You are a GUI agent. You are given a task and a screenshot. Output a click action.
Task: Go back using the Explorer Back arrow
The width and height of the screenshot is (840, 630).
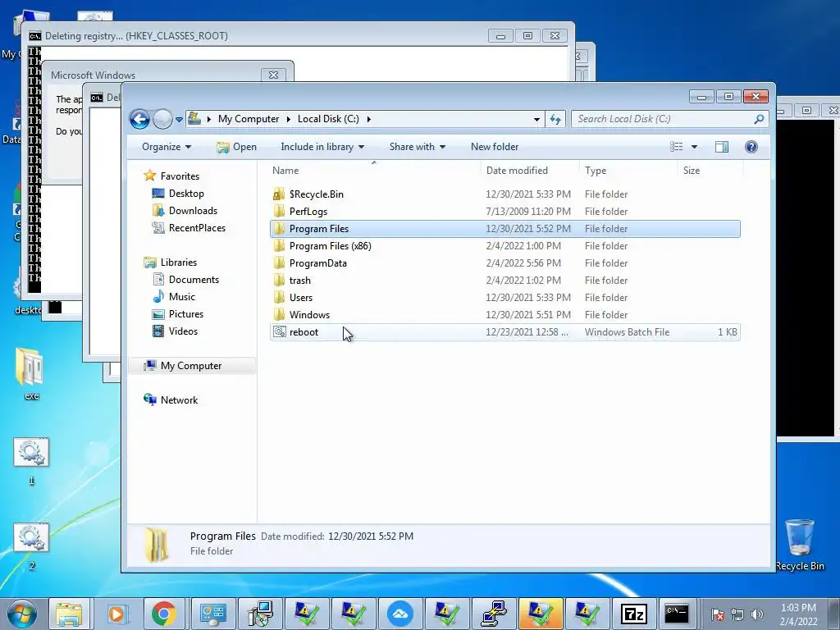pos(139,119)
